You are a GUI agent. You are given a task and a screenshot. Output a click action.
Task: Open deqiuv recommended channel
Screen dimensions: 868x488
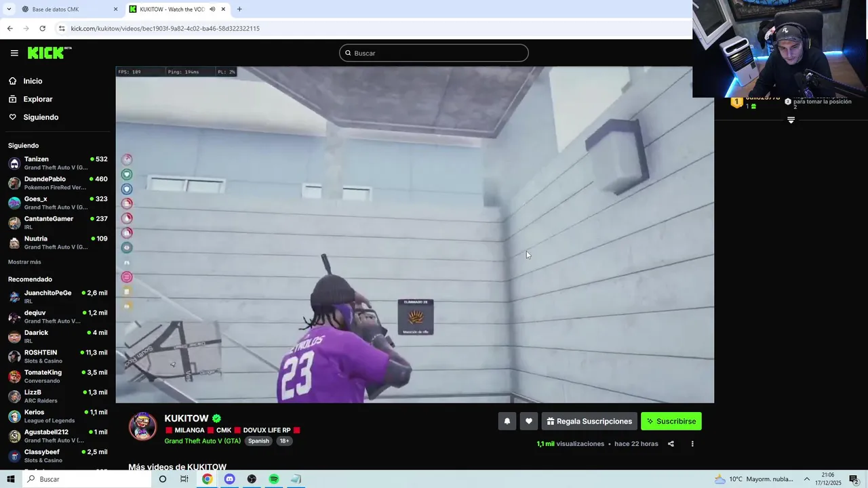tap(58, 317)
